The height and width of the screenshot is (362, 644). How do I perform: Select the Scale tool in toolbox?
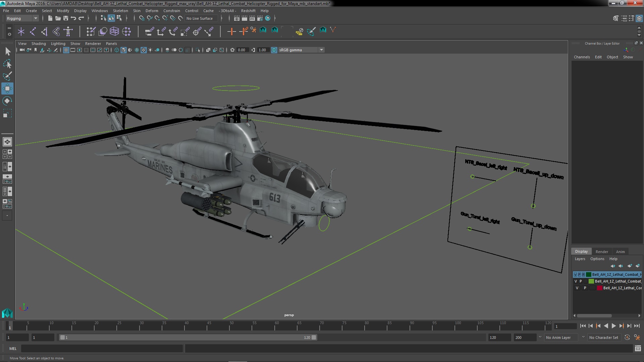(x=7, y=113)
